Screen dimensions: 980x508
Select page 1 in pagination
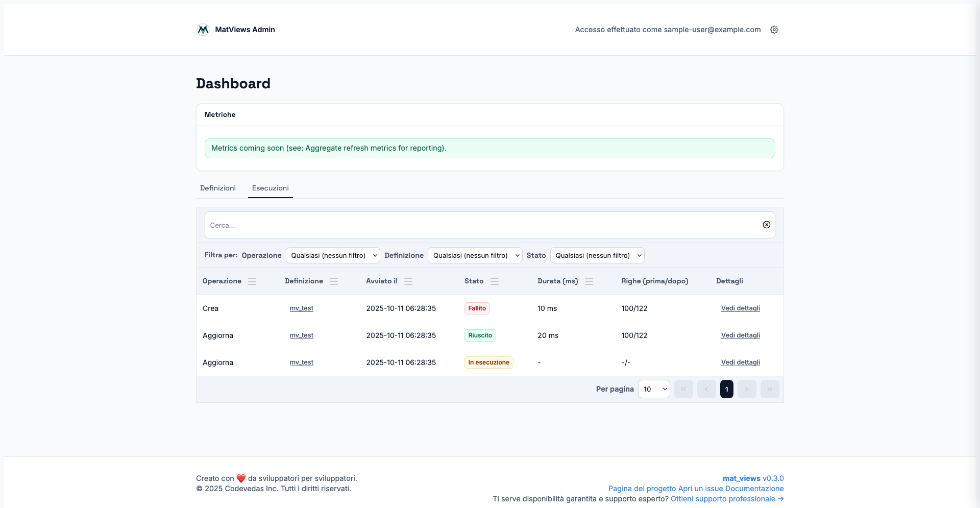(x=726, y=389)
